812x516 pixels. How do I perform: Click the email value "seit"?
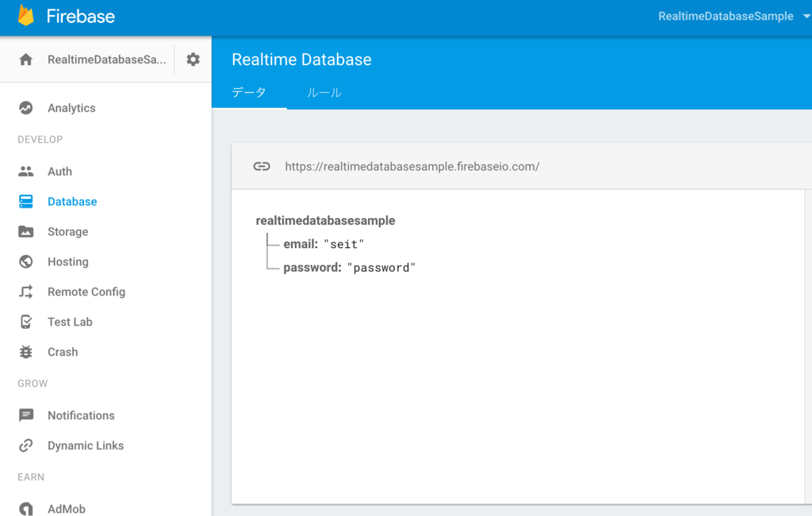(x=344, y=244)
